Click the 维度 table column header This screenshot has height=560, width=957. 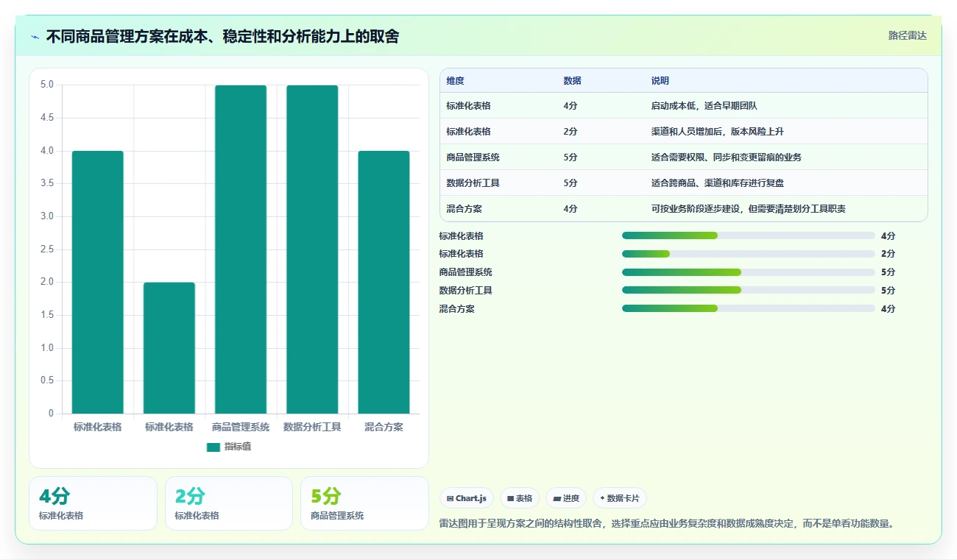[x=456, y=81]
